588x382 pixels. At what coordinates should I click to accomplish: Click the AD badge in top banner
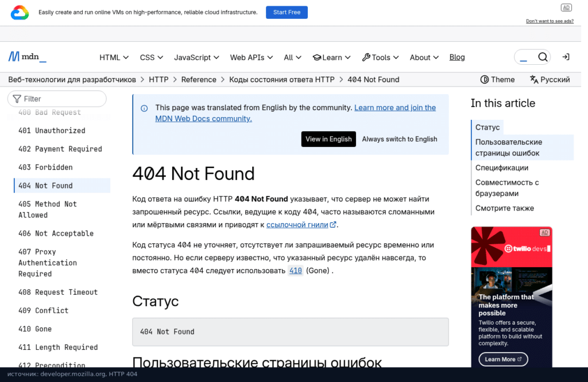pos(566,7)
